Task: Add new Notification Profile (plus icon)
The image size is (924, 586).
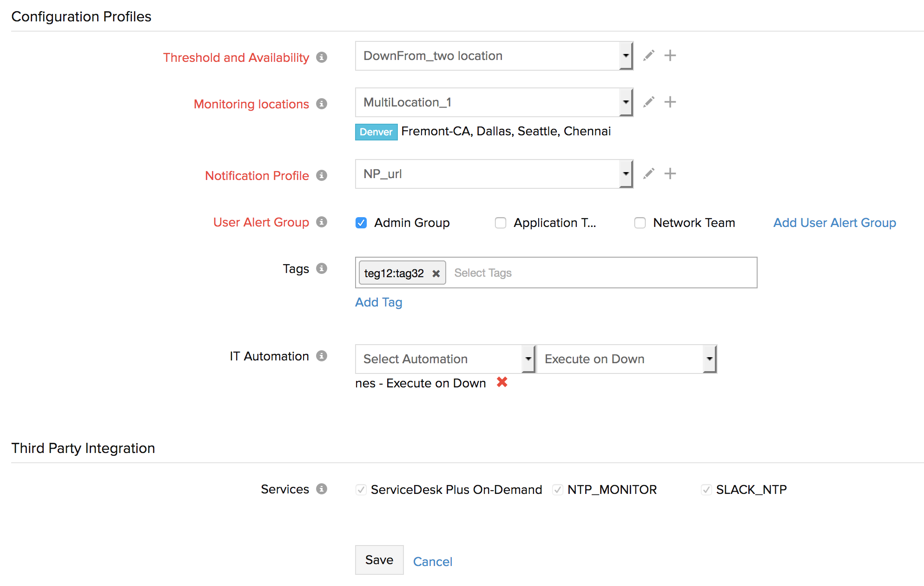Action: coord(670,174)
